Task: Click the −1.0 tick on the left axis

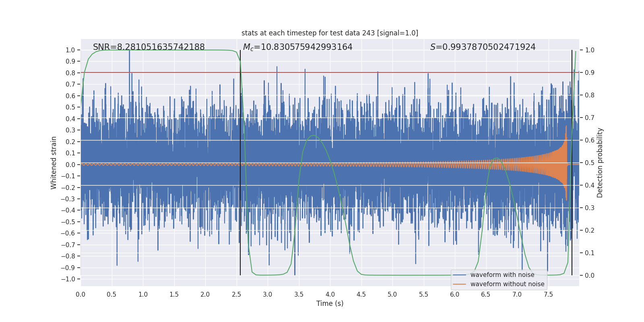Action: point(68,279)
